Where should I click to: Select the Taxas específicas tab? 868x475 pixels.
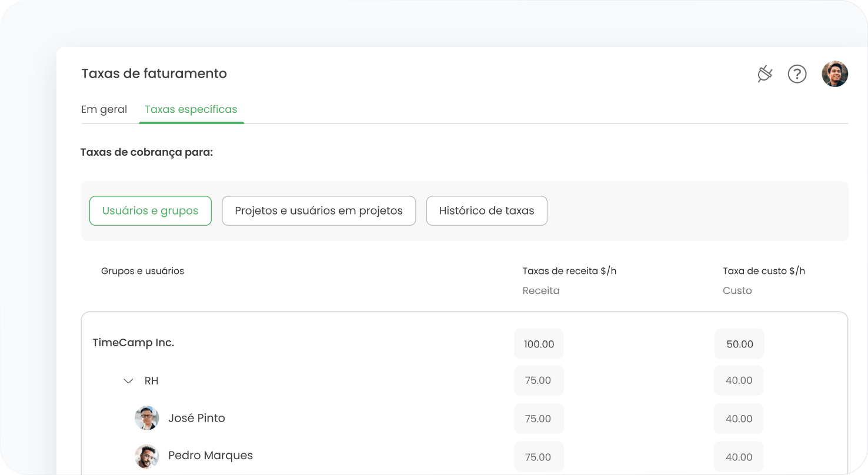191,109
